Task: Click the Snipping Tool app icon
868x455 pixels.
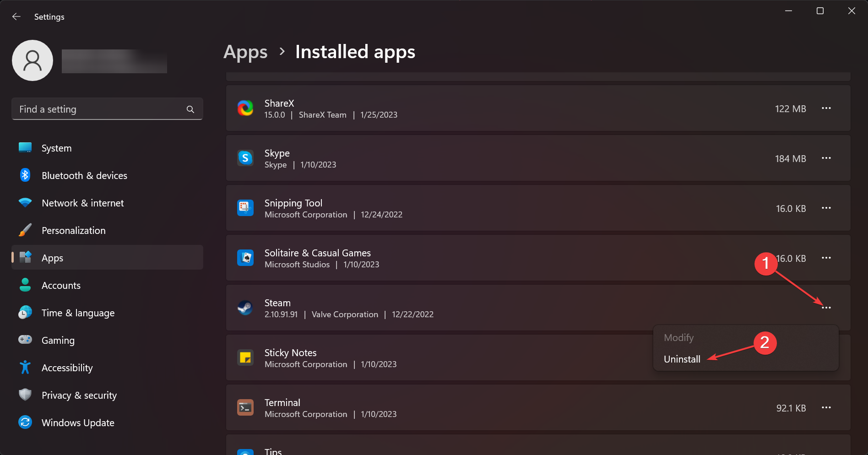Action: [x=245, y=208]
